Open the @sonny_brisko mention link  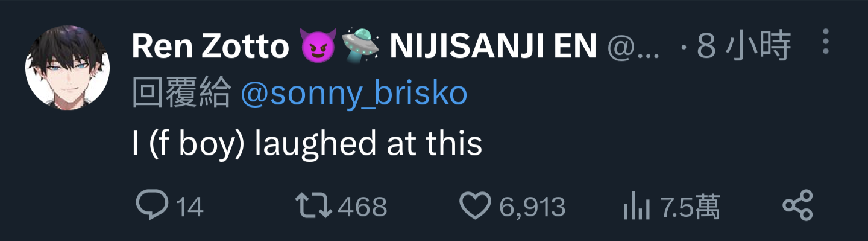tap(354, 94)
